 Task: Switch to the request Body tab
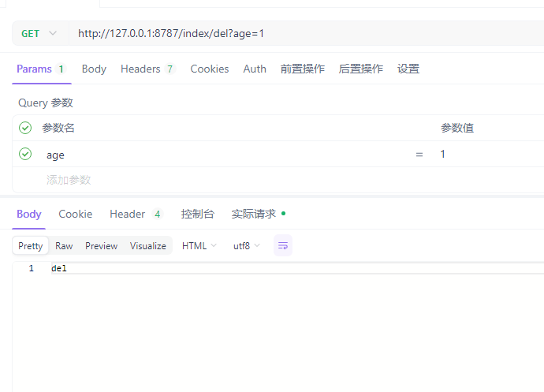click(x=94, y=69)
